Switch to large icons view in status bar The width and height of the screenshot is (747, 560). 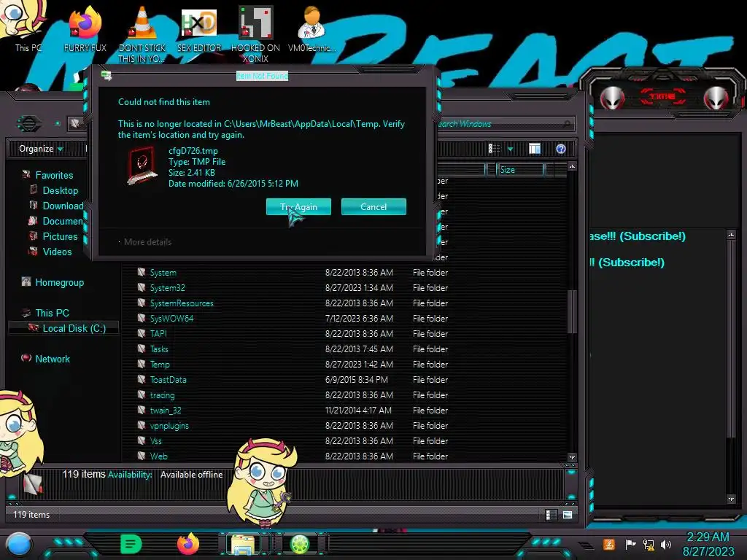point(568,515)
